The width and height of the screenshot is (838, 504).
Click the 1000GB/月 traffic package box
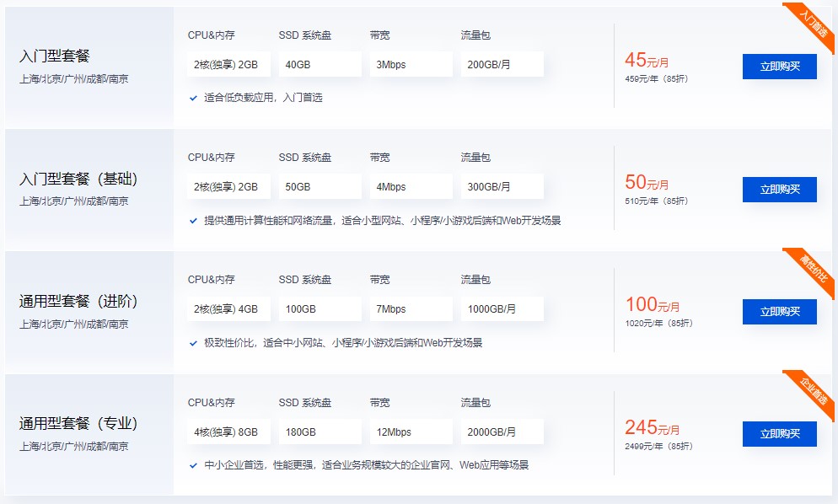point(502,309)
